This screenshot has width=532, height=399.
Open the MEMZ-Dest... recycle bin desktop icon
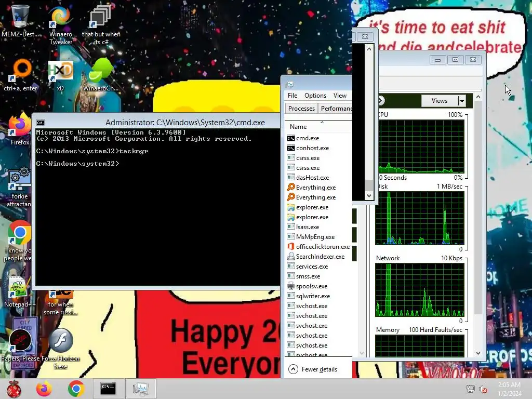20,20
